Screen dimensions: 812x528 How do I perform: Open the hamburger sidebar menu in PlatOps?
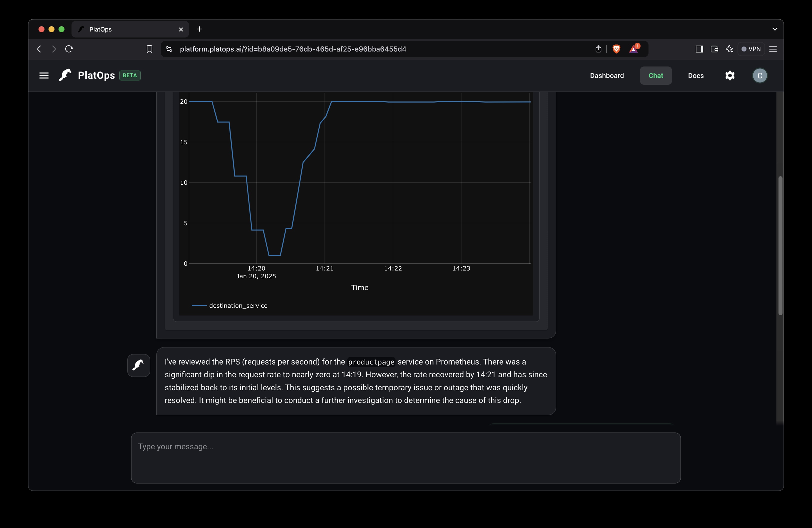click(44, 75)
